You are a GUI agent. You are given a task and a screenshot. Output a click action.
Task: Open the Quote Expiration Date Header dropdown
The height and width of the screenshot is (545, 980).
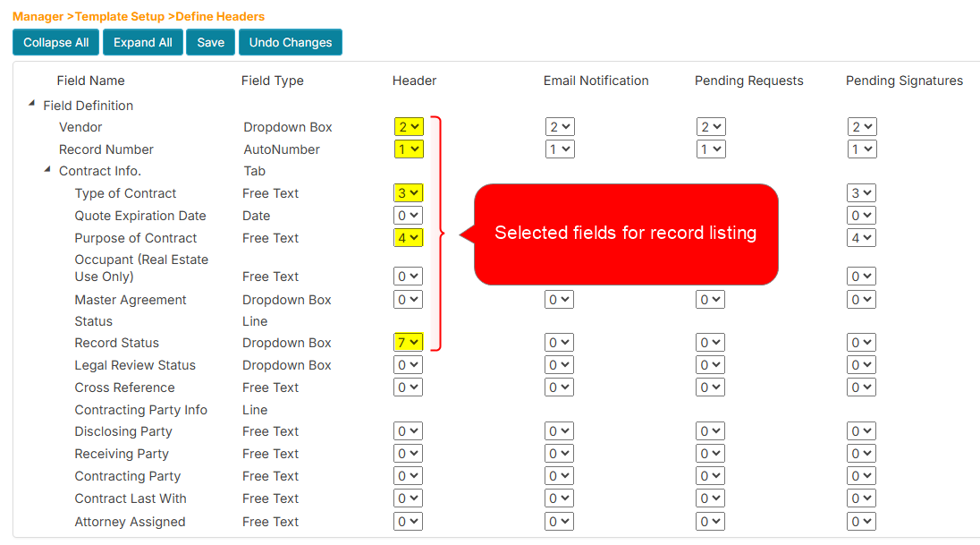[x=408, y=215]
